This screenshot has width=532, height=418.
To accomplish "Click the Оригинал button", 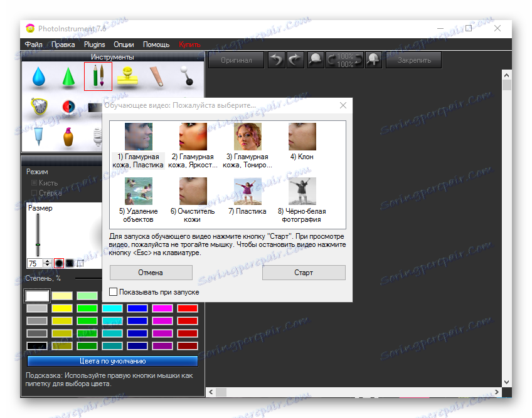I will point(236,60).
